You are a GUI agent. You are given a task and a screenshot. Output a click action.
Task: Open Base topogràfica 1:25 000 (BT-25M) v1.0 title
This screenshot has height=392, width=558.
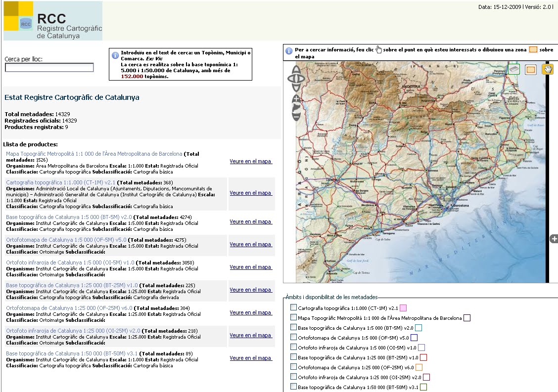point(72,285)
